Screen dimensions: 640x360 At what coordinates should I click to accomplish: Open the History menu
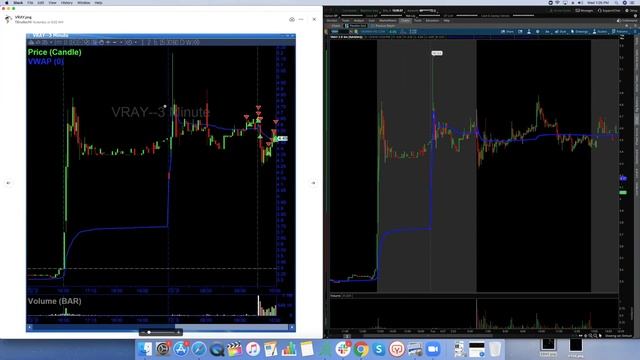(67, 2)
